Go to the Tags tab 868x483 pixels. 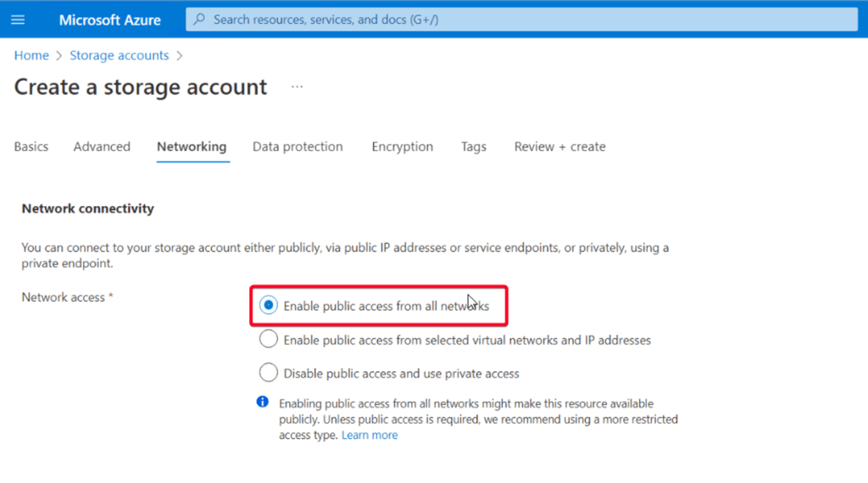tap(474, 147)
